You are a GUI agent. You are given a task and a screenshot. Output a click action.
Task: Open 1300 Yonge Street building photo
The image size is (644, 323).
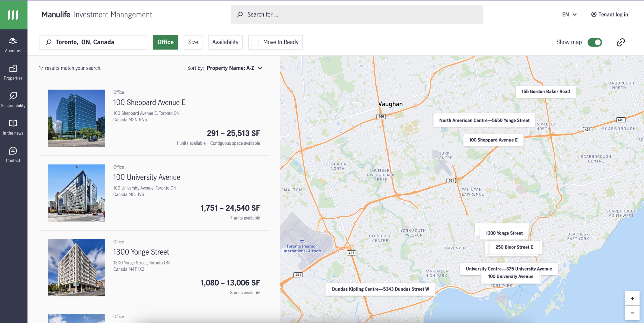[x=76, y=268]
